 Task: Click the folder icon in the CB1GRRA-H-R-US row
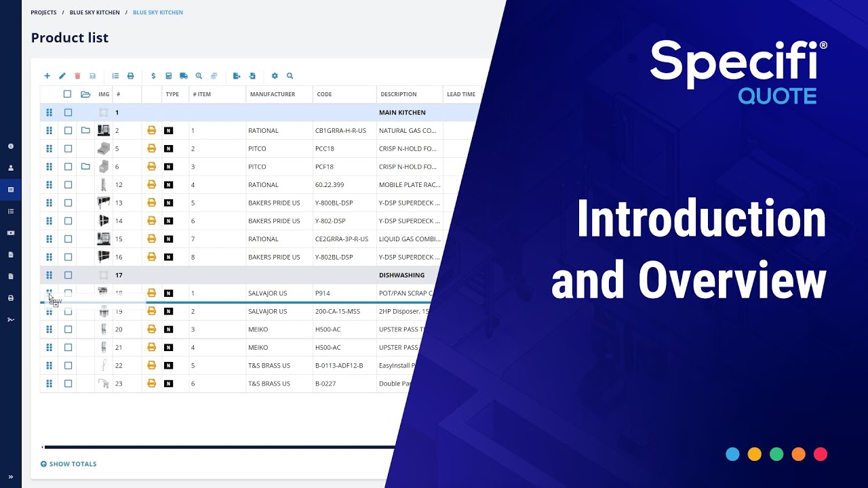[85, 130]
